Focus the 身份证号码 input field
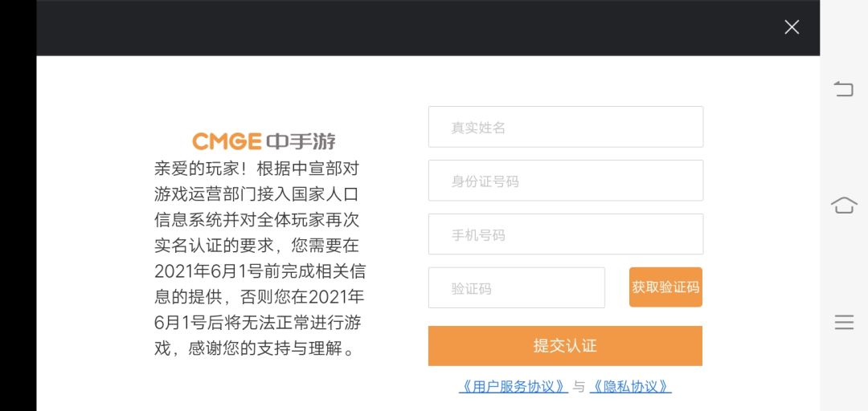Screen dimensions: 868x411 566,181
